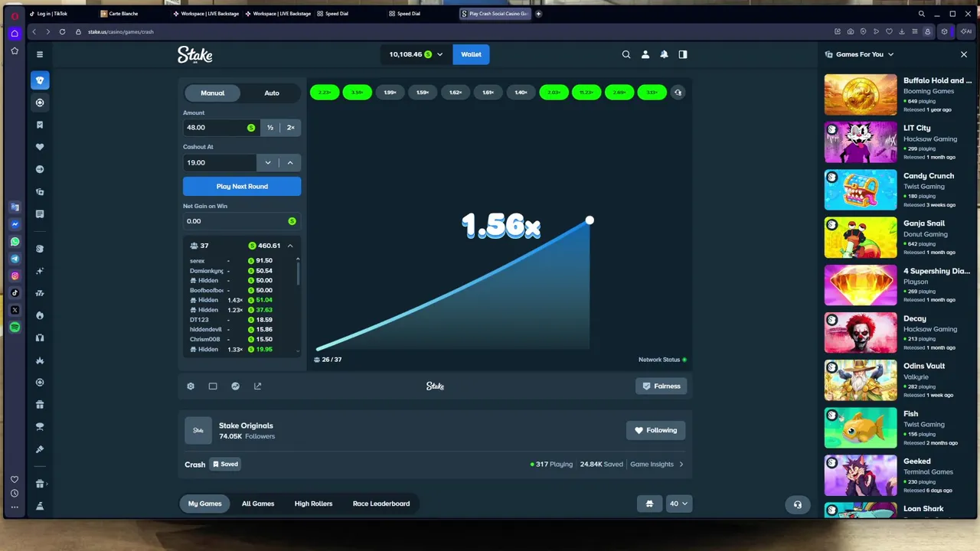Image resolution: width=980 pixels, height=551 pixels.
Task: Click the Fairness button
Action: pyautogui.click(x=661, y=386)
